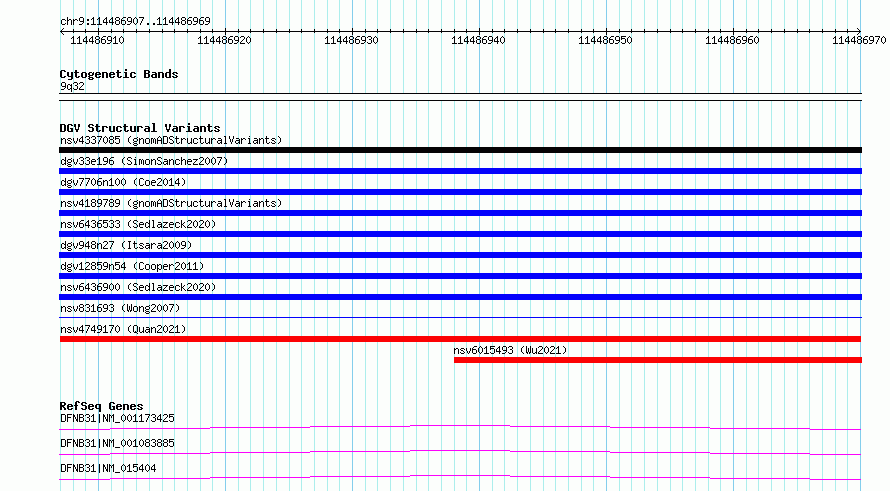
Task: Open cytogenetic band 9q32 label
Action: tap(72, 86)
